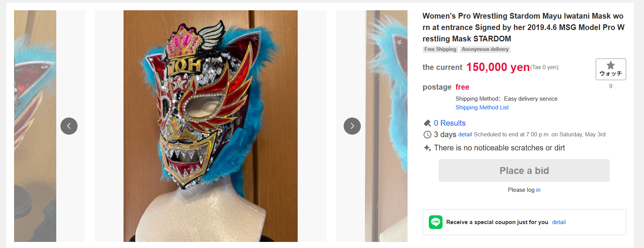Open the Shipping Method List link

point(482,107)
